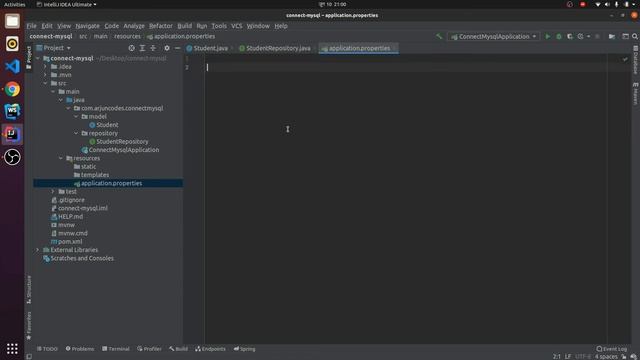Image resolution: width=640 pixels, height=360 pixels.
Task: Open the Spring tool window
Action: (x=244, y=349)
